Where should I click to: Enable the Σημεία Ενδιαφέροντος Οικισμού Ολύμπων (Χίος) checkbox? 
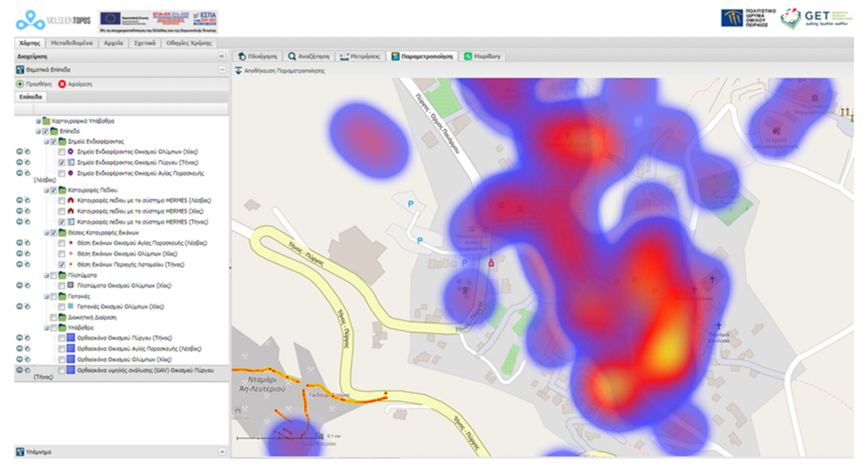pos(62,152)
